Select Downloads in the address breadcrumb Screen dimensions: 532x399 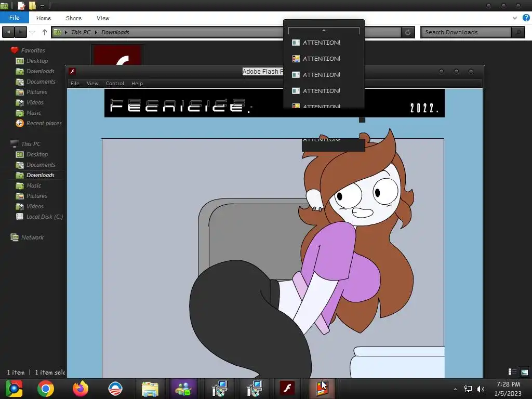click(115, 32)
